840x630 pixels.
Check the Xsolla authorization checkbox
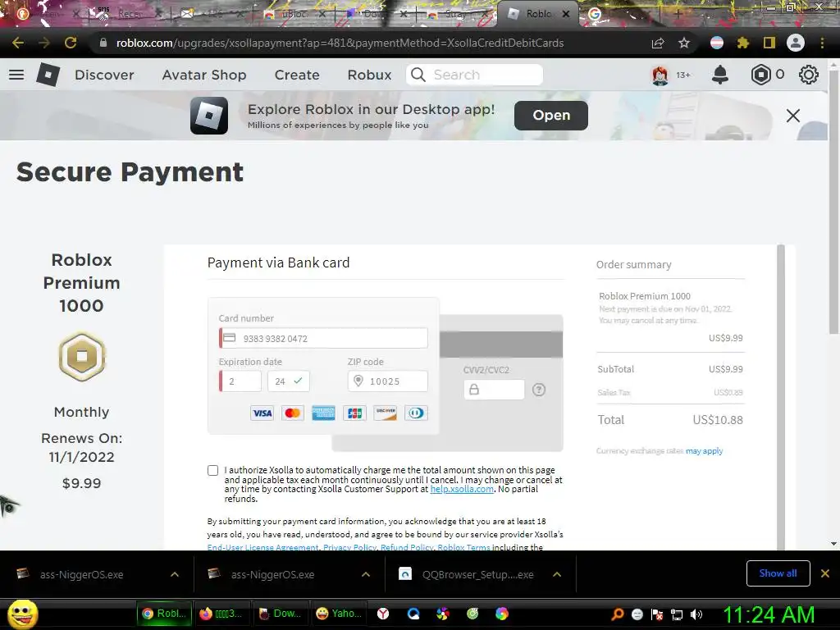212,470
